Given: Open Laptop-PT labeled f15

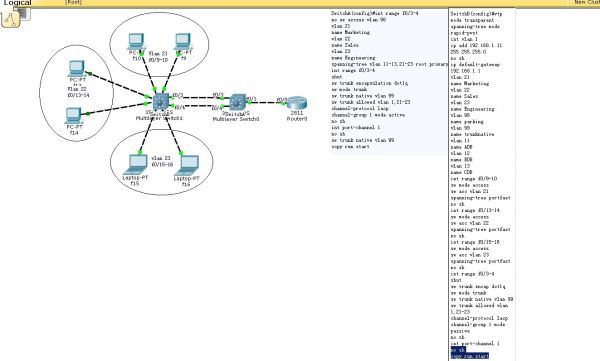Looking at the screenshot, I should coord(135,165).
